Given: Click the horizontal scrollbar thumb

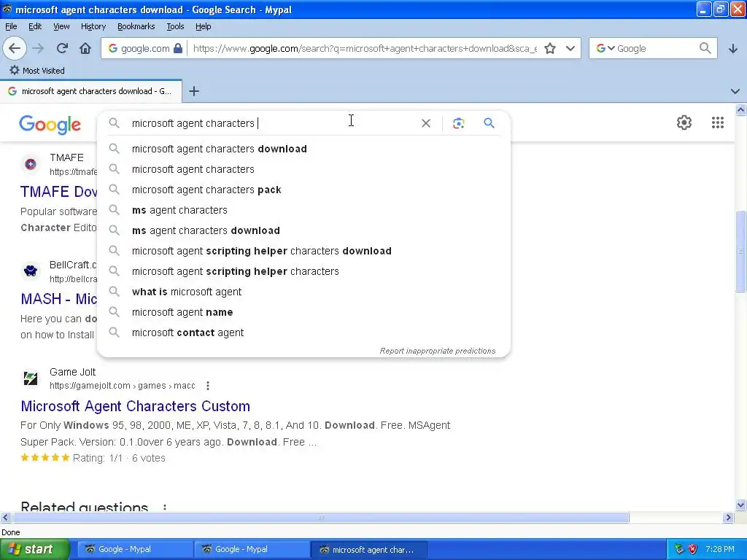Looking at the screenshot, I should tap(320, 517).
